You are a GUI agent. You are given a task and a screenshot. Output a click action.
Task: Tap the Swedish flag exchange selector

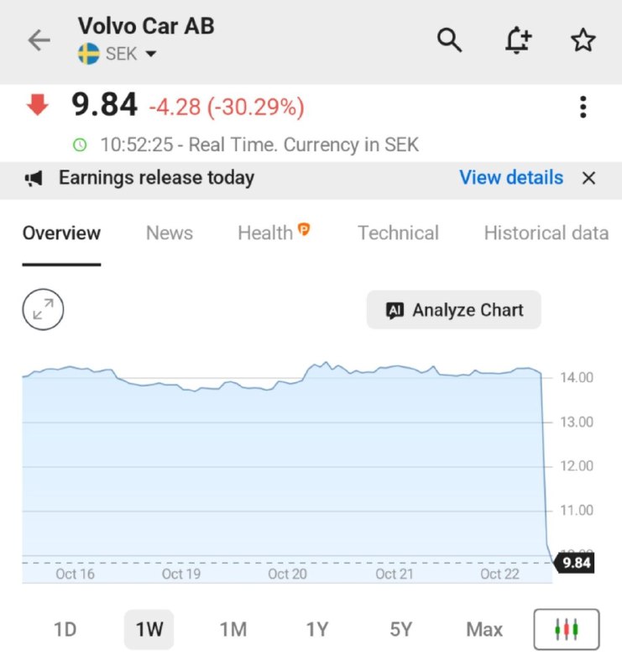[x=89, y=54]
